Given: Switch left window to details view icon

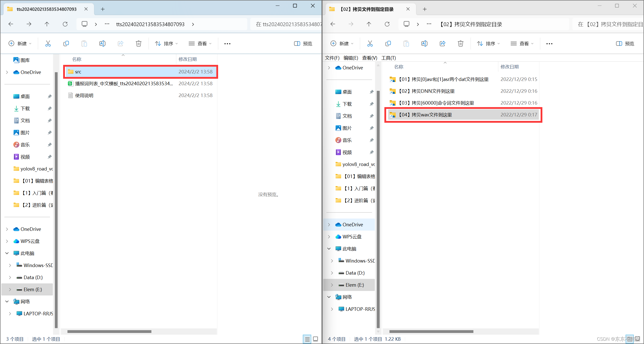Looking at the screenshot, I should point(307,339).
